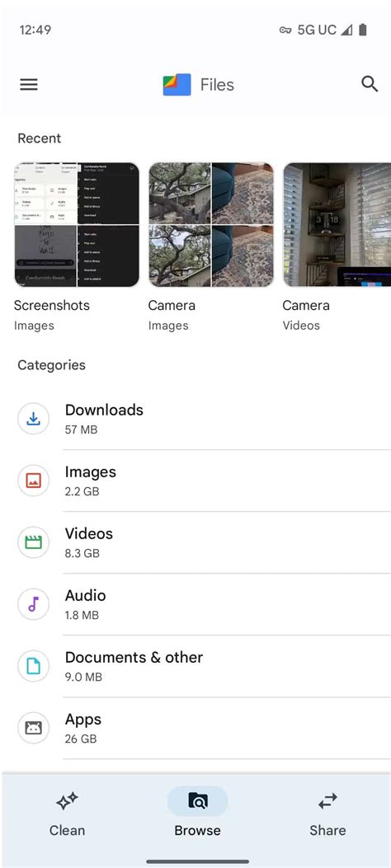The image size is (391, 868).
Task: Tap the Categories section heading
Action: click(51, 365)
